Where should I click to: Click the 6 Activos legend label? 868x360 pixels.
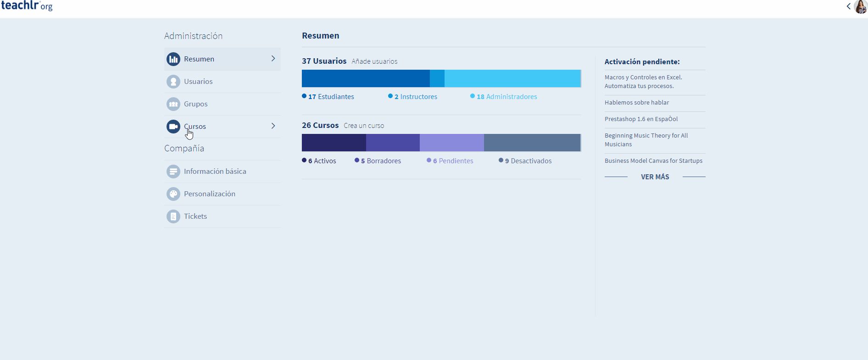point(319,161)
